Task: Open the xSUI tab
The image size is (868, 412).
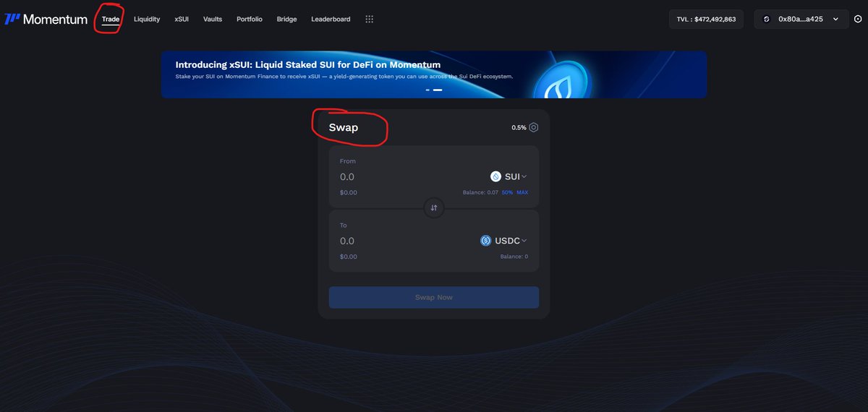Action: coord(182,20)
